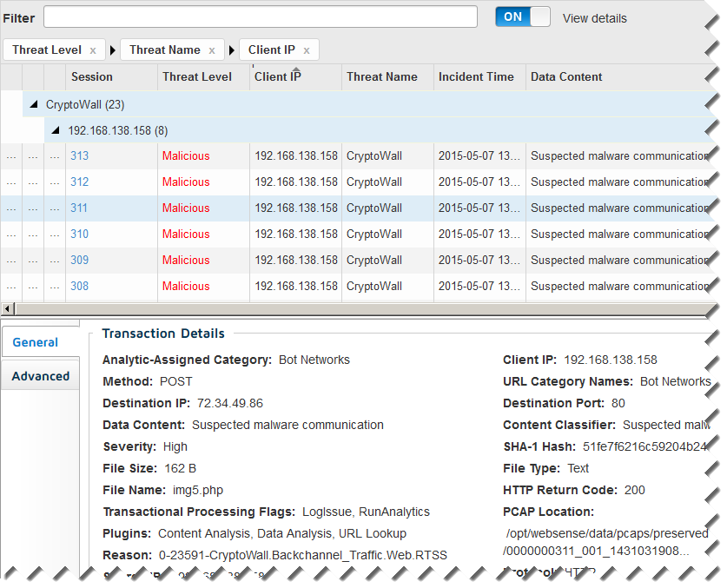Collapse the CryptoWall (23) group
Viewport: 727px width, 588px height.
[x=34, y=105]
